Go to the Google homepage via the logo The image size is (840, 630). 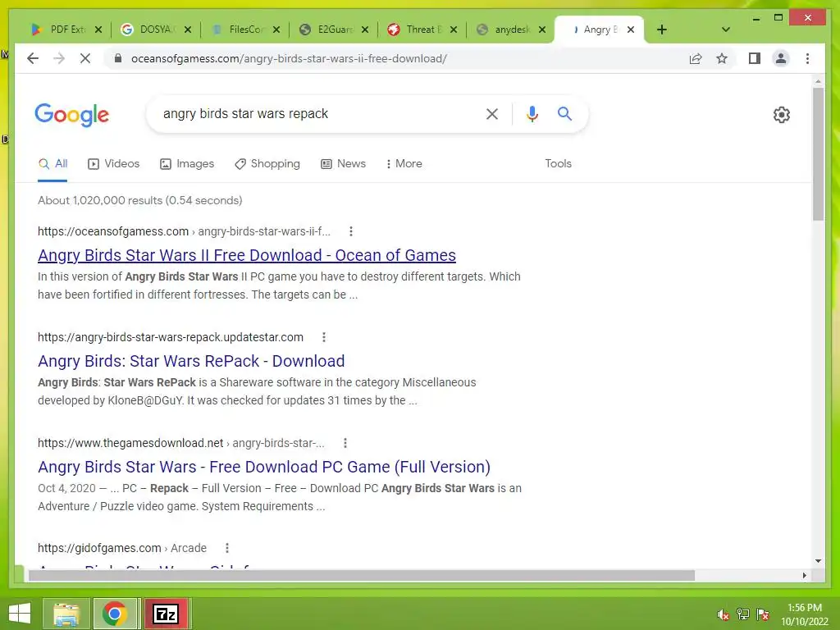pos(72,115)
